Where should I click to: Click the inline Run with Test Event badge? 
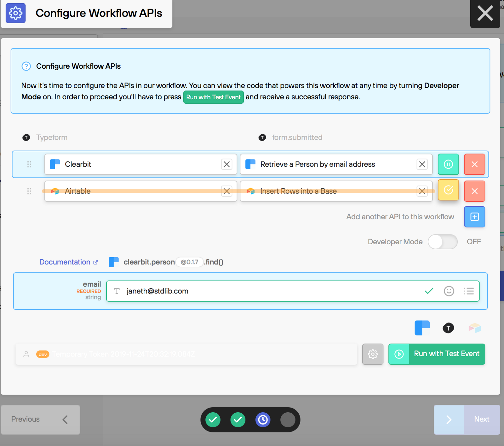[x=213, y=97]
